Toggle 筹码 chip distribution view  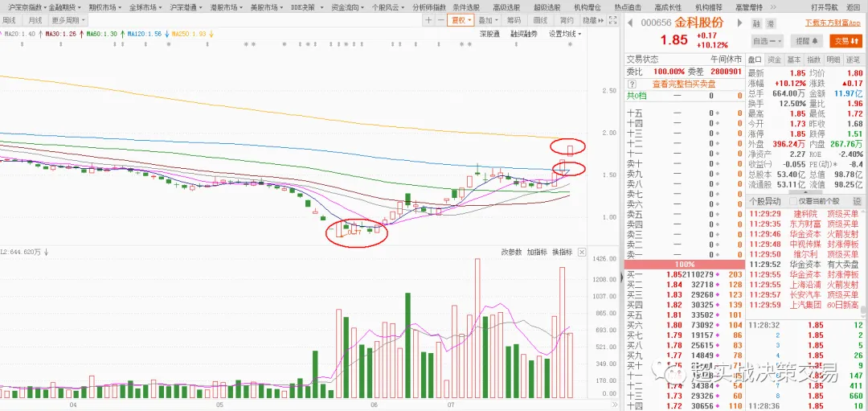514,20
